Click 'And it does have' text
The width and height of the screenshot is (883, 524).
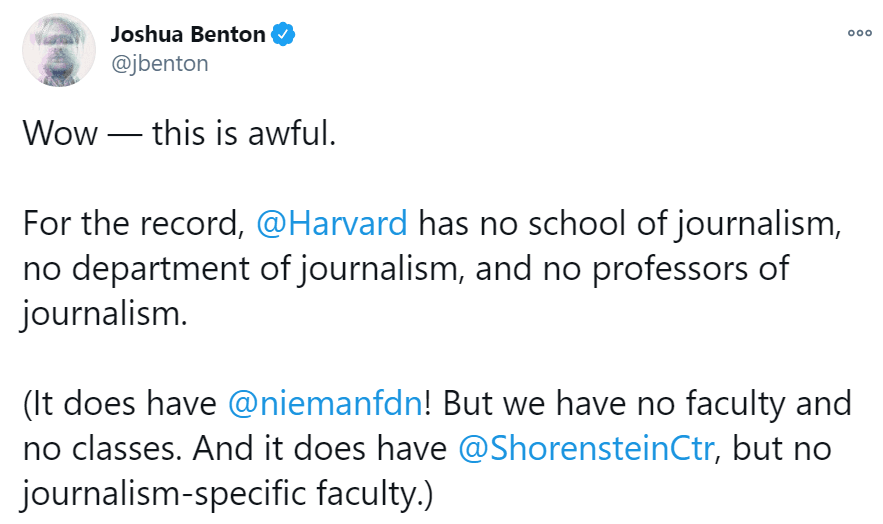[320, 449]
